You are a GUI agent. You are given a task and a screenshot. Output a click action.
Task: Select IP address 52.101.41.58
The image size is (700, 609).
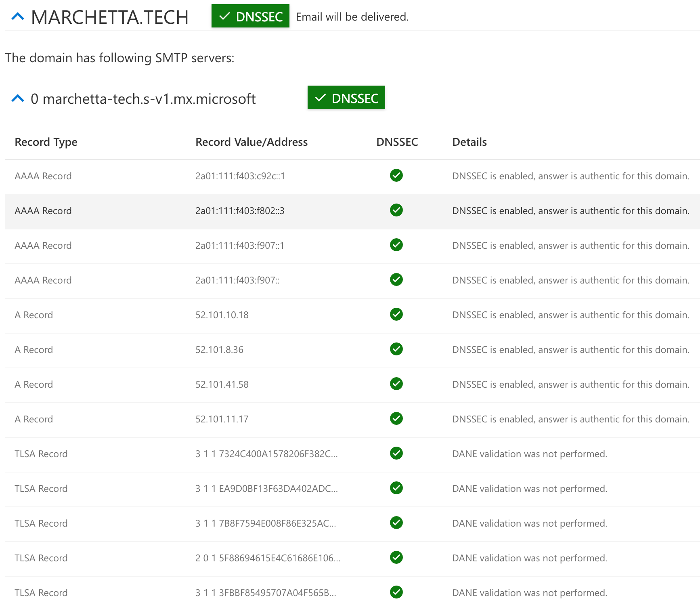(222, 384)
